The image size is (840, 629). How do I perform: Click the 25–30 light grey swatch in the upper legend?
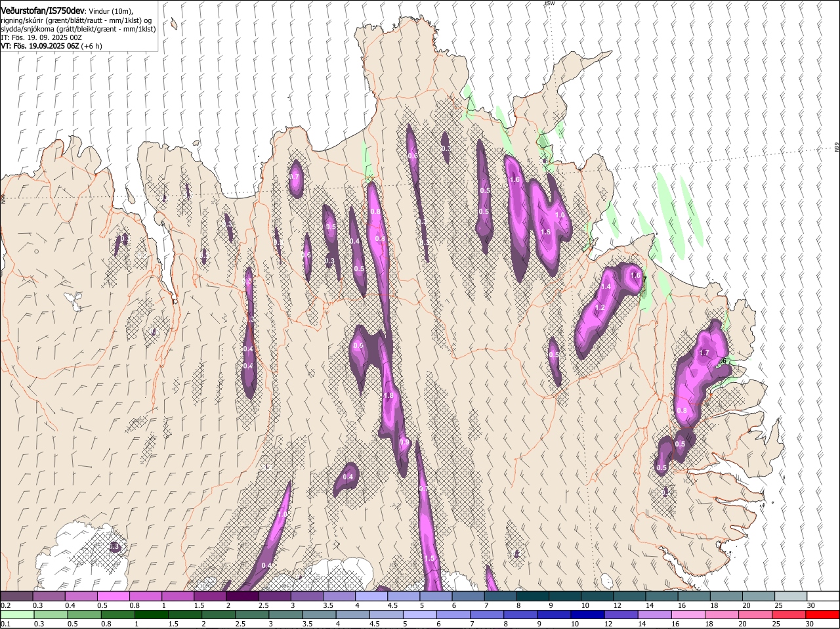tap(791, 596)
